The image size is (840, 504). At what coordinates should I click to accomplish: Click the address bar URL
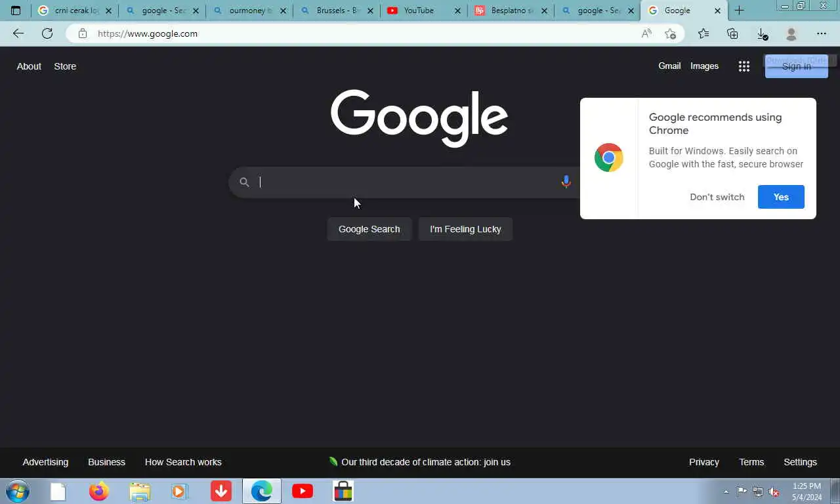pyautogui.click(x=148, y=33)
